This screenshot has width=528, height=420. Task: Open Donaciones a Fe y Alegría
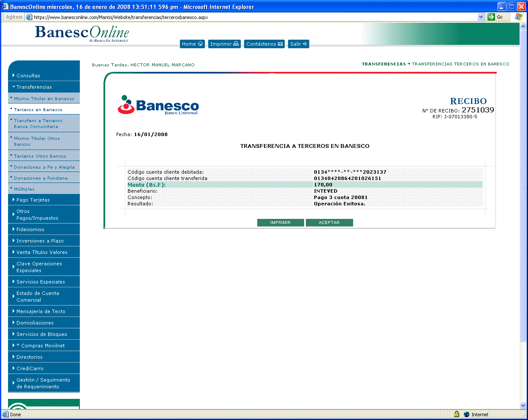coord(44,167)
